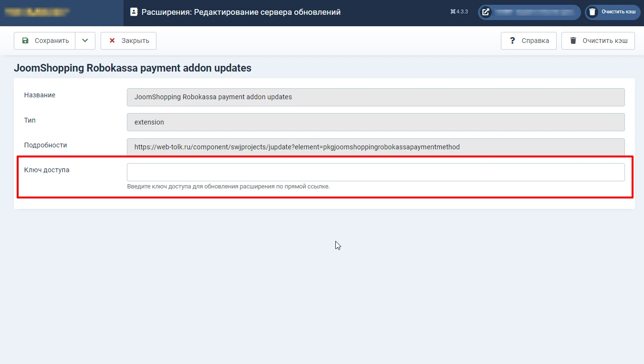Click the header title Расширения: Редактирование сервера обновлений
The height and width of the screenshot is (364, 644).
point(241,12)
